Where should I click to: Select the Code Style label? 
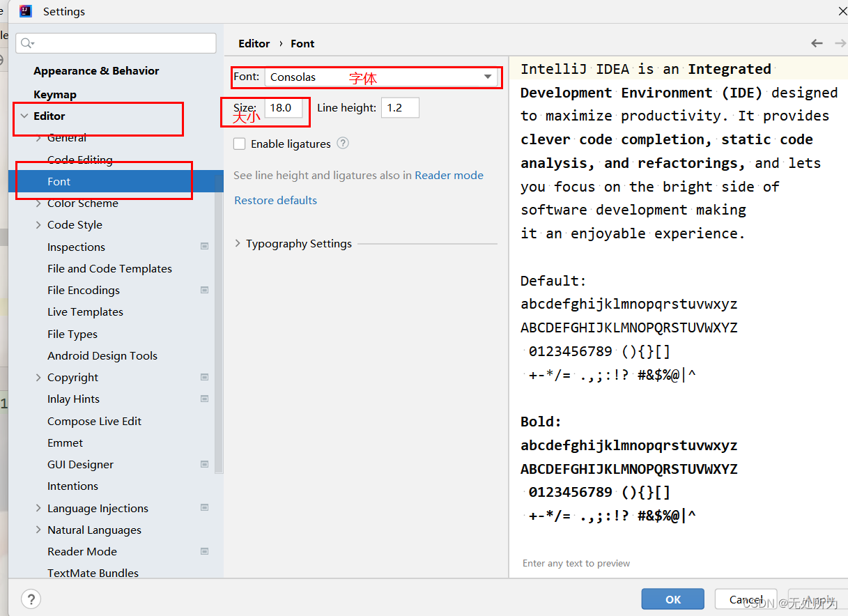tap(75, 224)
